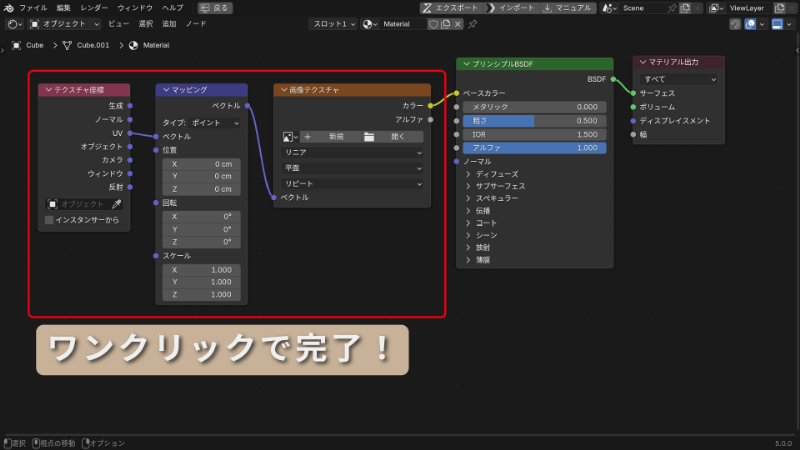The image size is (800, 450).
Task: Click the gizmo display icon in header
Action: (777, 24)
